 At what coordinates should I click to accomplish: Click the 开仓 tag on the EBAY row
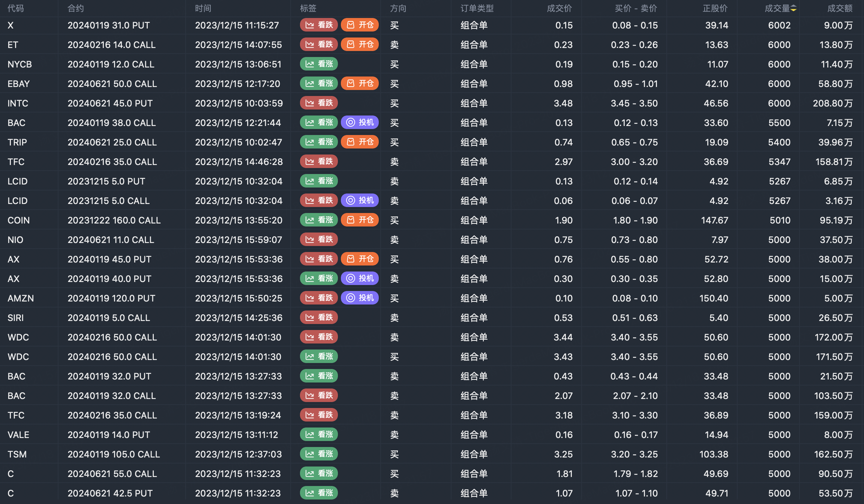(x=360, y=84)
